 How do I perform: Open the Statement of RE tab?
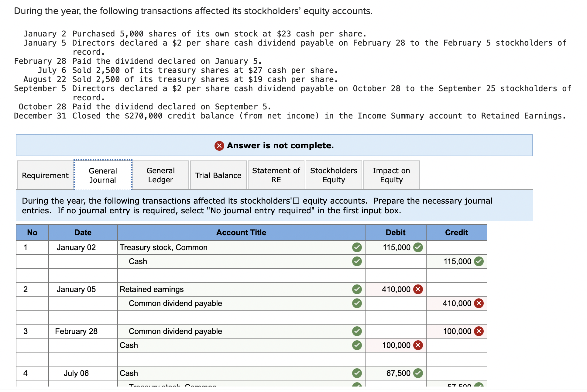[x=276, y=175]
